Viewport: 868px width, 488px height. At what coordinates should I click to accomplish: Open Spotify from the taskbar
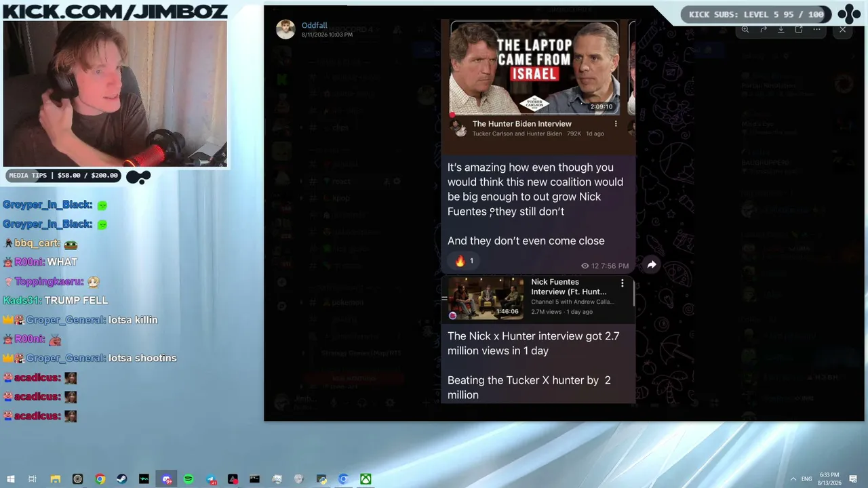click(x=189, y=479)
